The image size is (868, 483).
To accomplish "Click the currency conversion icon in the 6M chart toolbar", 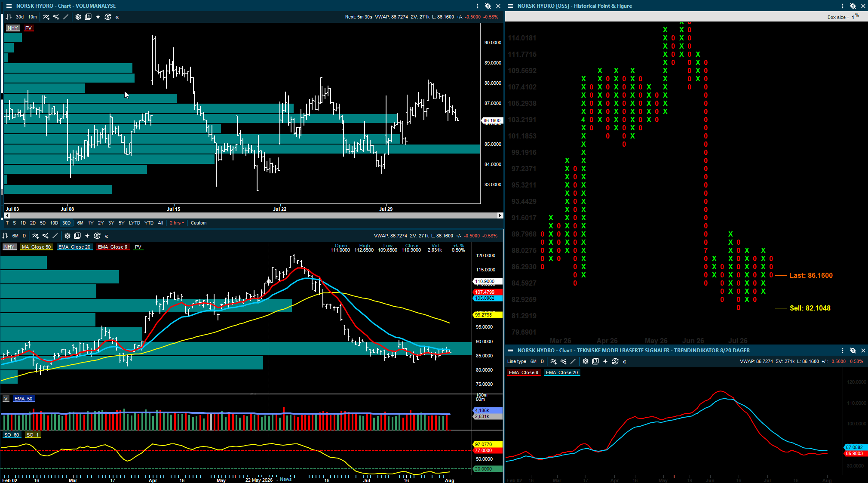I will coord(97,236).
